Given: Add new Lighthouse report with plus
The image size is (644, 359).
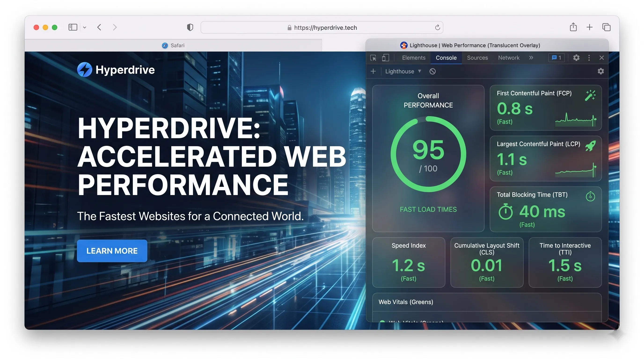Looking at the screenshot, I should [373, 71].
